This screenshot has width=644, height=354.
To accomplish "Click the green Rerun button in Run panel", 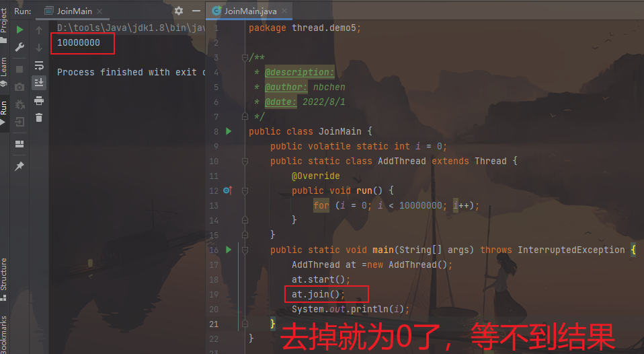I will pos(19,30).
